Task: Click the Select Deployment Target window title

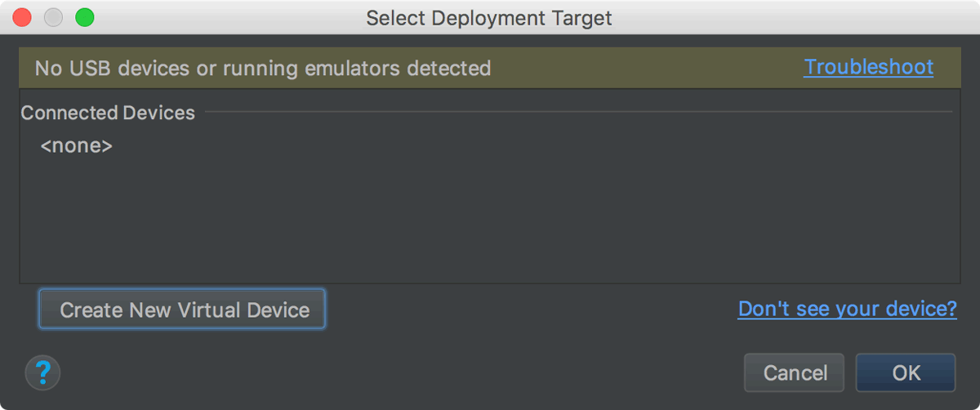Action: tap(488, 17)
